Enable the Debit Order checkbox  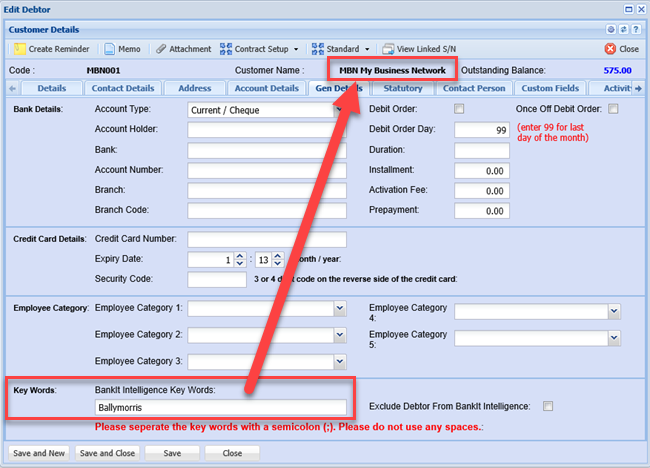click(460, 108)
